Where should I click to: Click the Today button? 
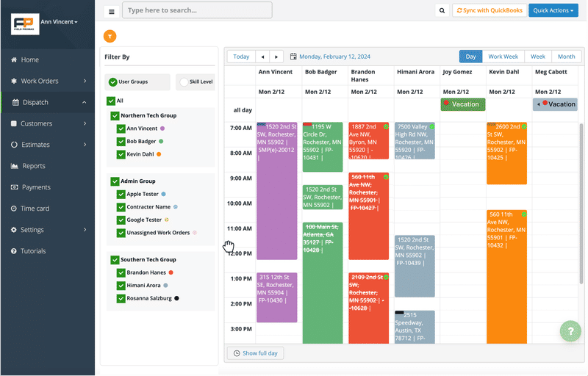[x=241, y=57]
